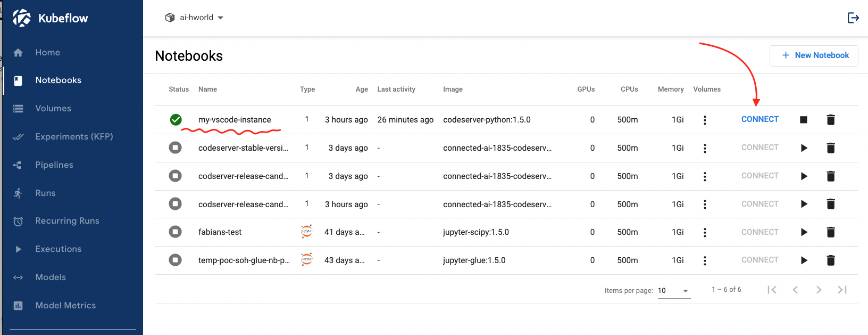Open volumes menu for temp-poc-soh-glue-nb-p...
868x335 pixels.
coord(705,260)
